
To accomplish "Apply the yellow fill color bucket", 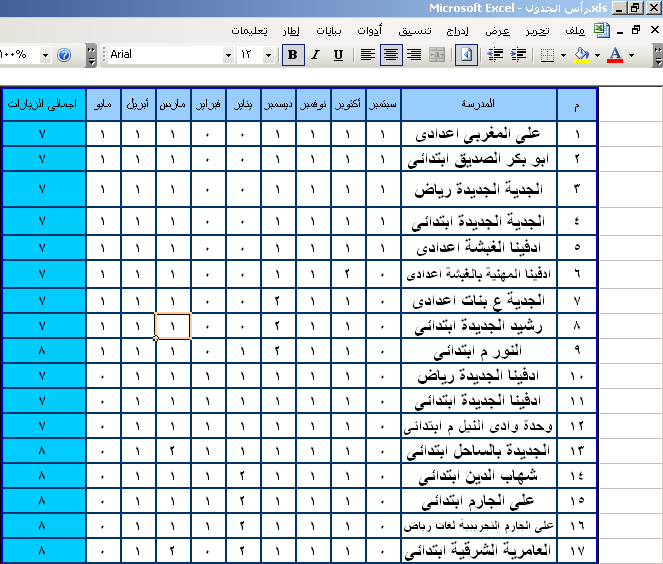I will pos(582,54).
